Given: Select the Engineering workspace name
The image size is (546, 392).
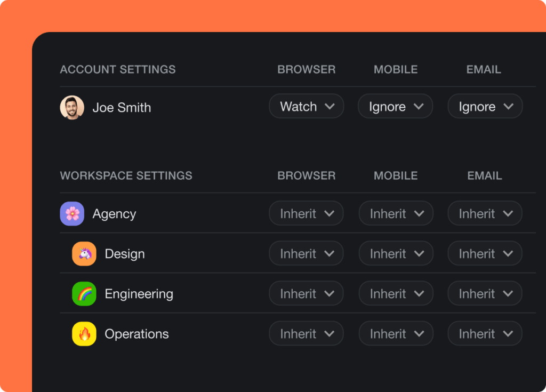Looking at the screenshot, I should (x=139, y=293).
